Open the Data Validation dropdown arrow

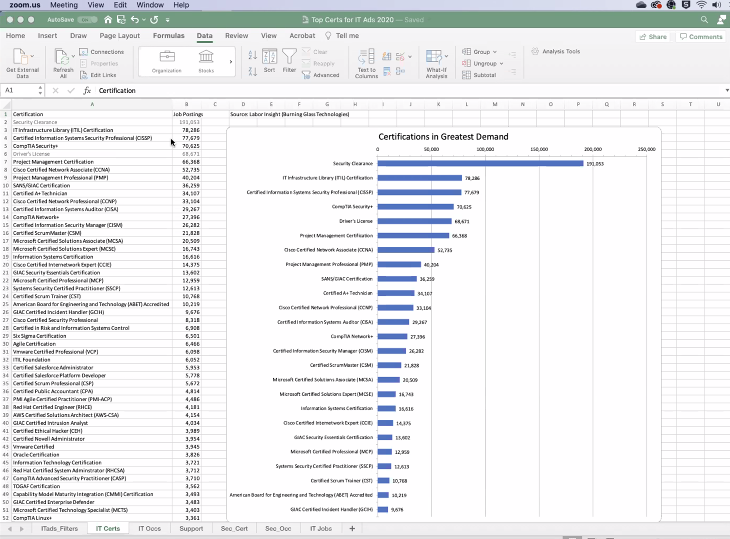(x=410, y=56)
